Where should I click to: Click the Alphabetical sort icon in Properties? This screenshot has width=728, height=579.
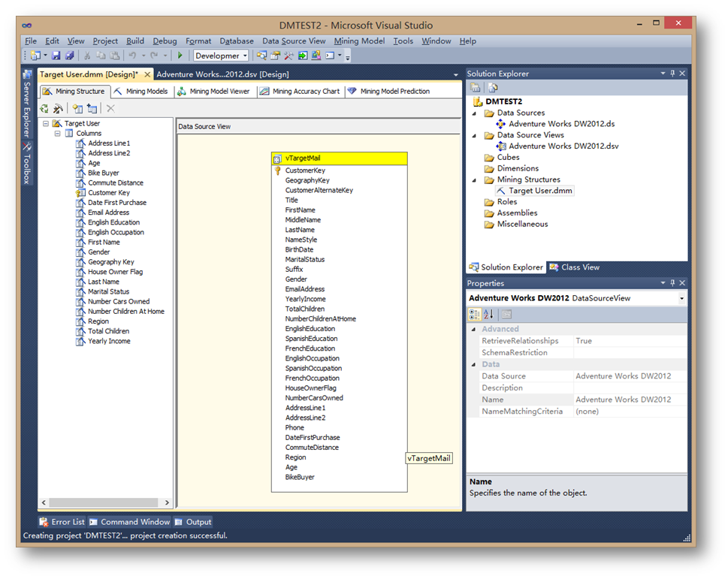click(488, 315)
